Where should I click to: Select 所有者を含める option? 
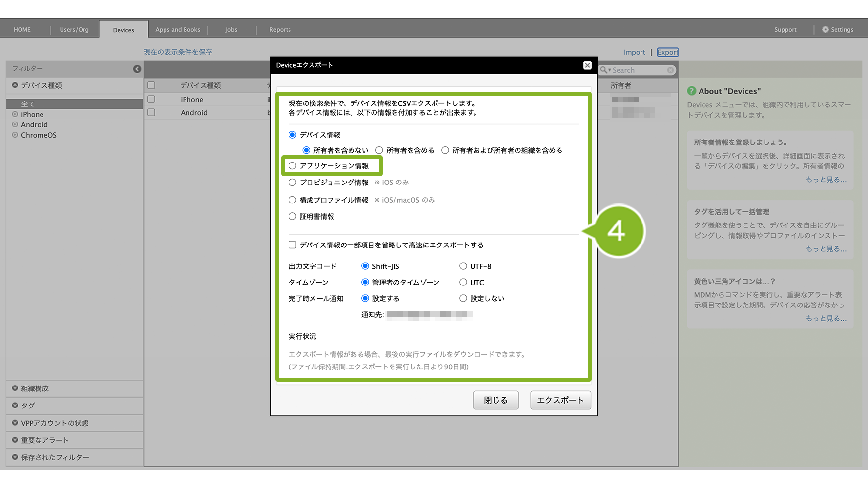click(x=379, y=150)
